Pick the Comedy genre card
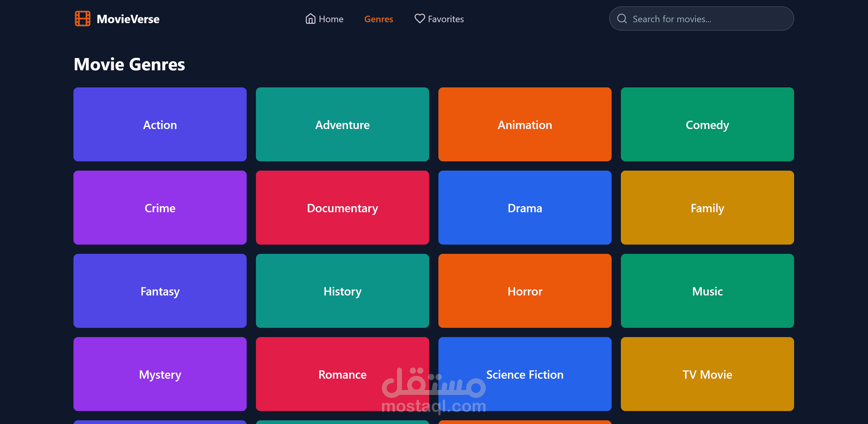 pyautogui.click(x=707, y=124)
